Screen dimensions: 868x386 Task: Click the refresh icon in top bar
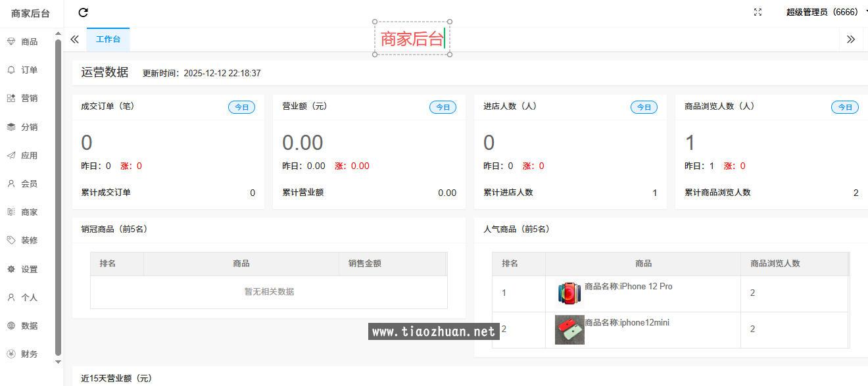(83, 12)
